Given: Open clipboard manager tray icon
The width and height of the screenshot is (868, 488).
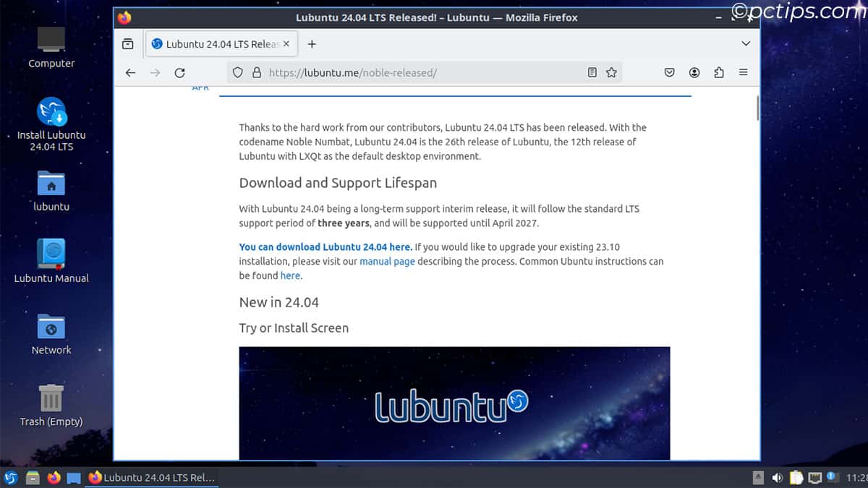Looking at the screenshot, I should coord(796,477).
